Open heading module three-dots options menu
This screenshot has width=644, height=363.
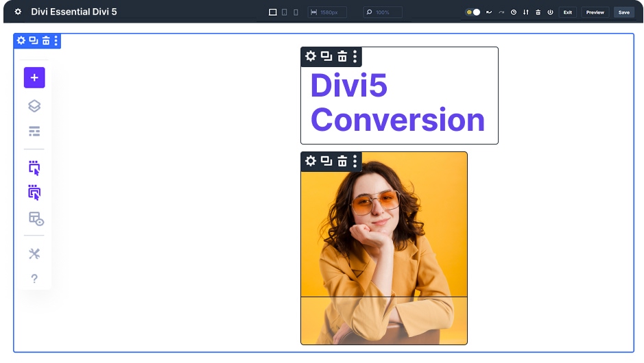355,56
